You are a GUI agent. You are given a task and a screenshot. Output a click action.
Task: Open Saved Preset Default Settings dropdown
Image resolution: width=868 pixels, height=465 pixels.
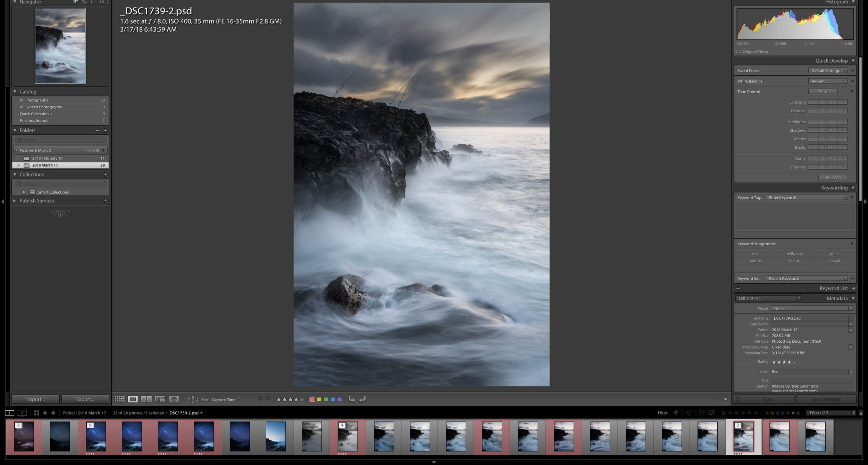tap(828, 71)
